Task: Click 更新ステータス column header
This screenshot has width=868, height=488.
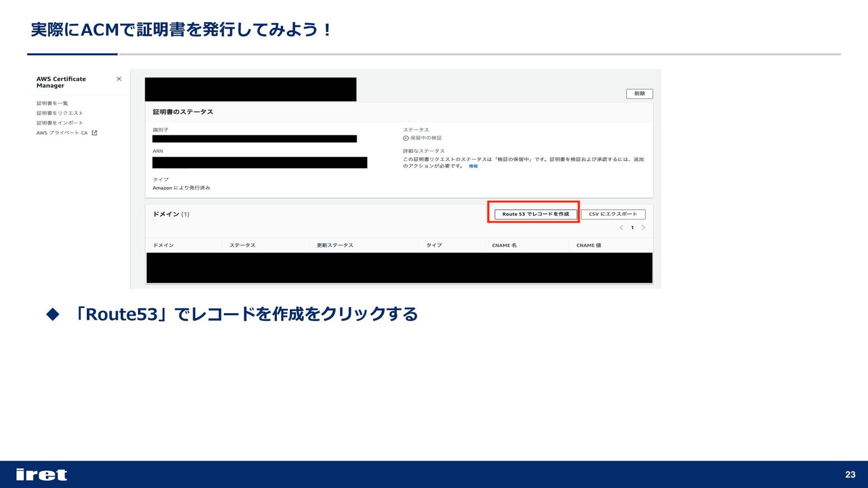Action: pos(335,245)
